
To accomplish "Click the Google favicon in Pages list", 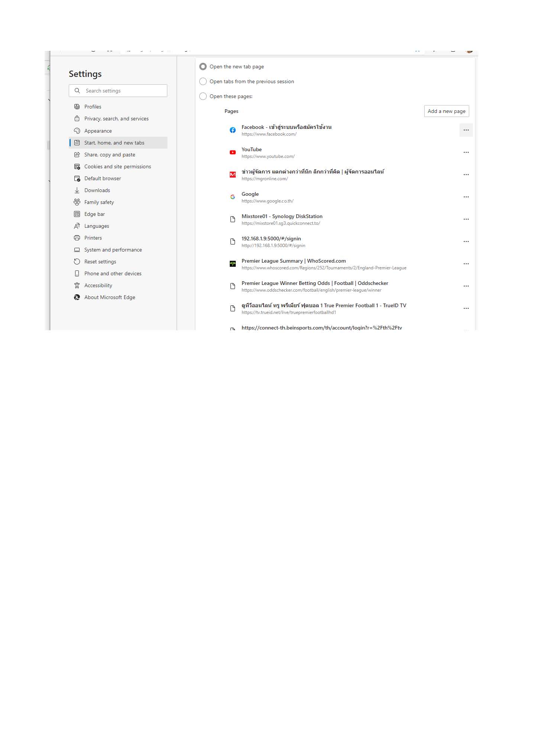I will click(x=232, y=197).
